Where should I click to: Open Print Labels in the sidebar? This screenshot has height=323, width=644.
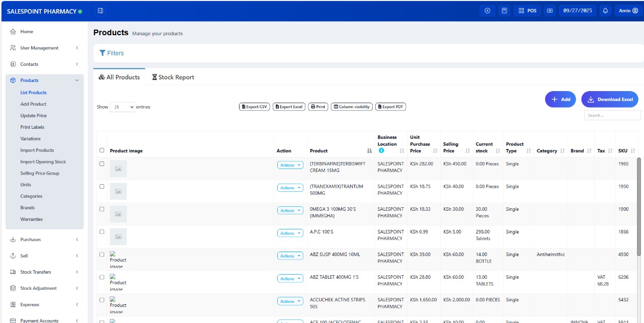(x=32, y=127)
